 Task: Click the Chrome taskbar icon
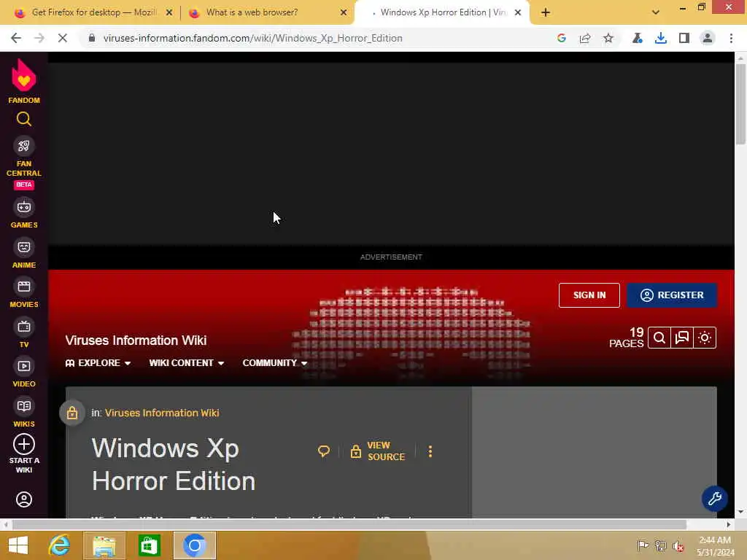point(194,545)
